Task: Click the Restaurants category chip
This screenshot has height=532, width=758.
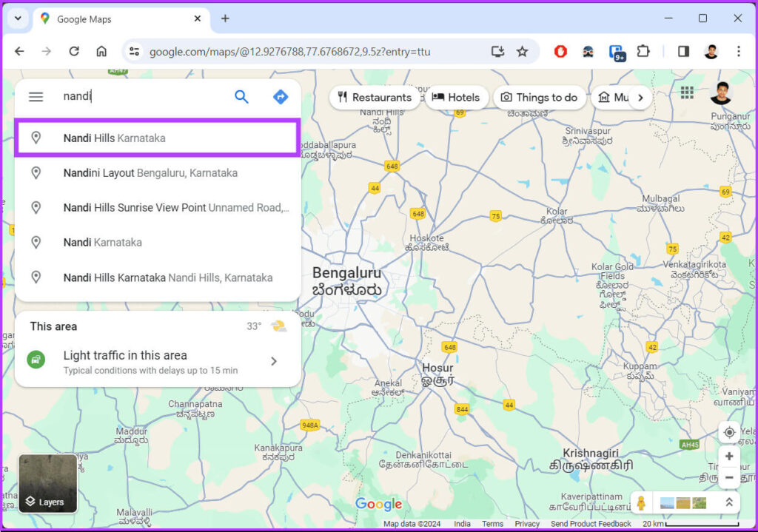Action: pyautogui.click(x=375, y=97)
